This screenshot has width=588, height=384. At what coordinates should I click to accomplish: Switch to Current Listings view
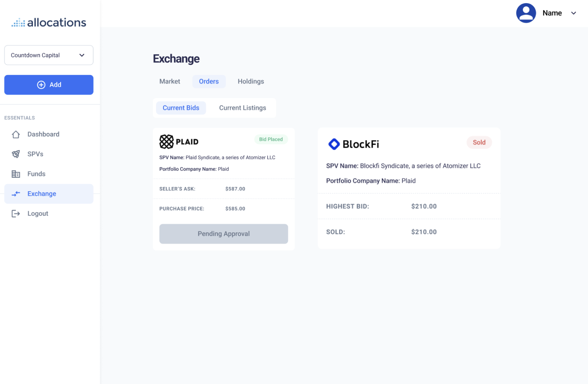242,108
